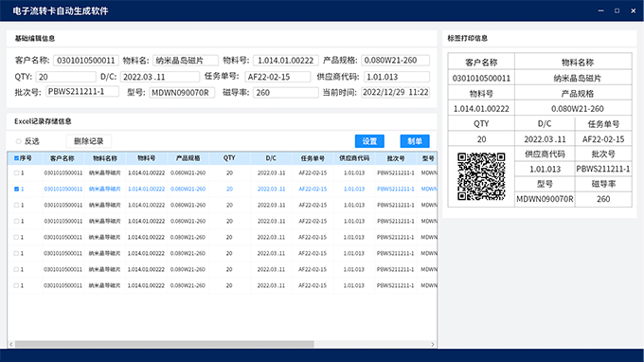Click the 删除记录 button
Image resolution: width=644 pixels, height=362 pixels.
(89, 141)
